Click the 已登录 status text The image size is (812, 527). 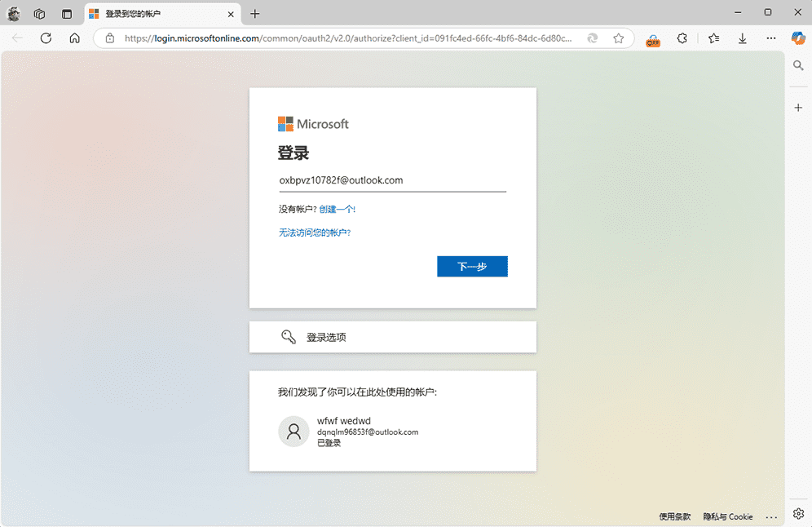click(x=329, y=443)
